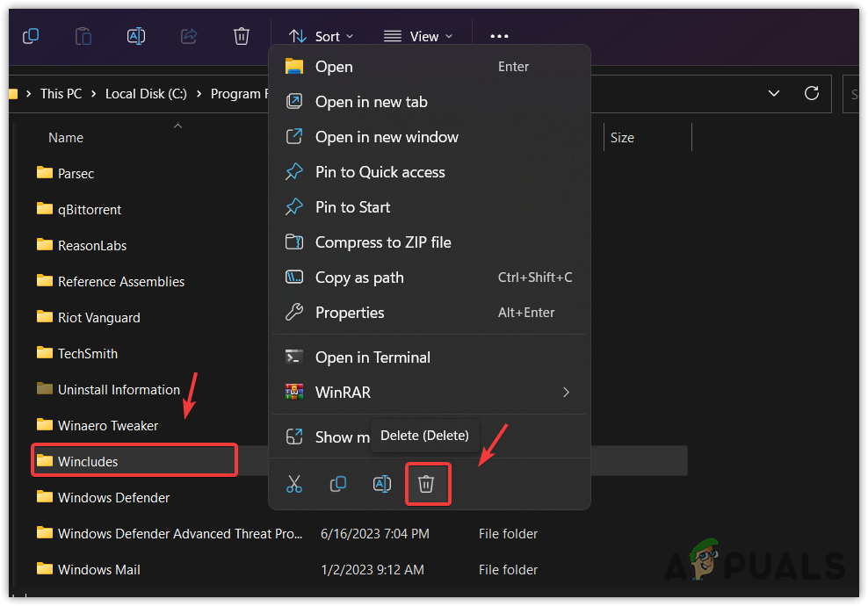Select Pin to Quick access
This screenshot has width=868, height=606.
click(x=429, y=172)
